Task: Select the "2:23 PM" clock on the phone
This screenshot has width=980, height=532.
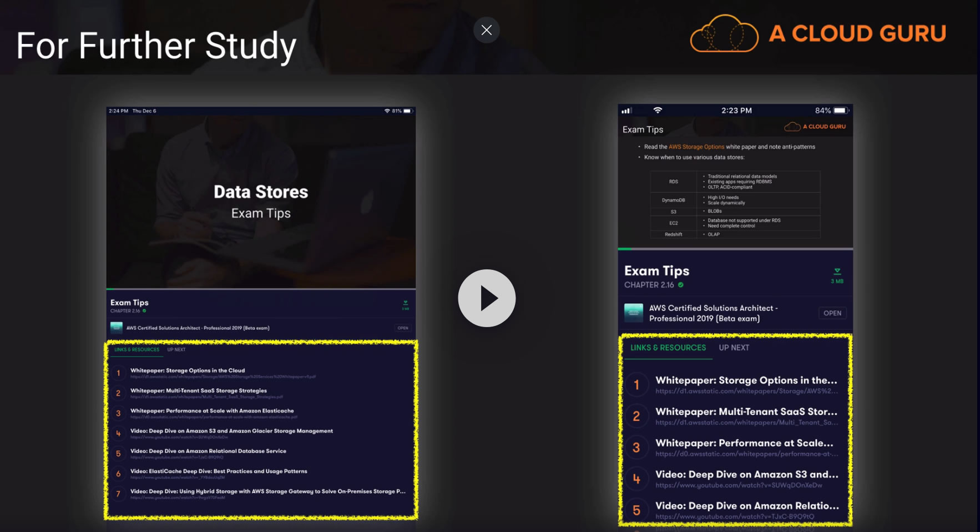Action: click(736, 111)
